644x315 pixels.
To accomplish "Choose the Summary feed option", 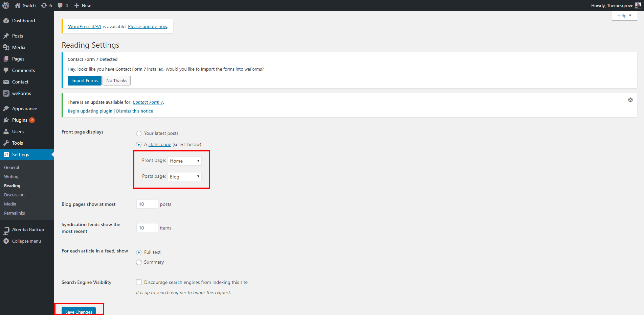I will 139,262.
